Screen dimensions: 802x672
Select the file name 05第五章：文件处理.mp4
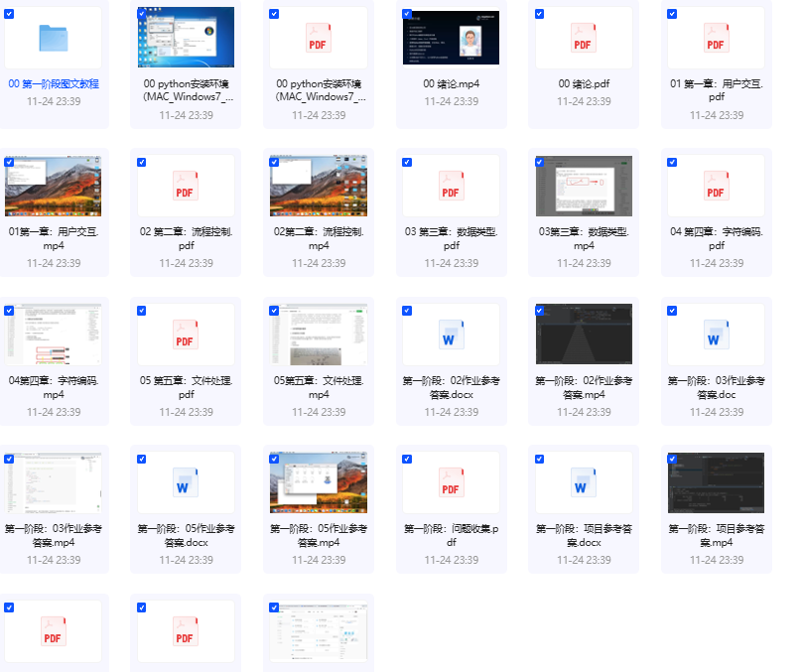pyautogui.click(x=319, y=387)
